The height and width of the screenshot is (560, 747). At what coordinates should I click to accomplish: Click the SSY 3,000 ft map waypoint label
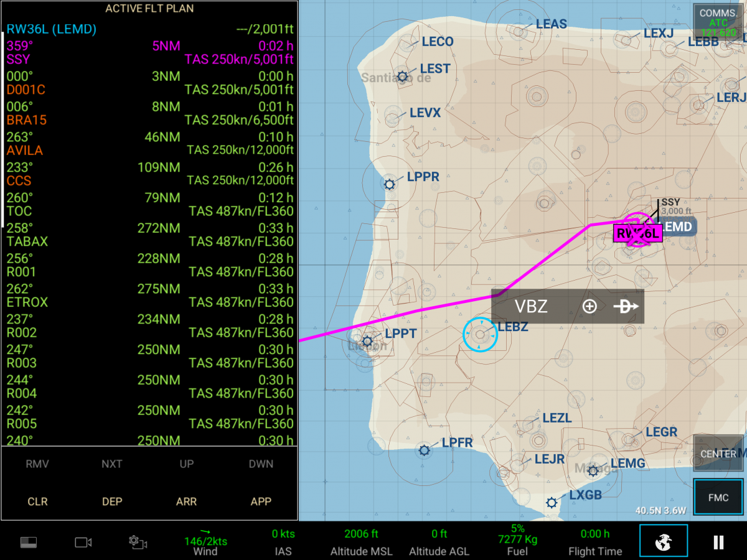[x=675, y=207]
